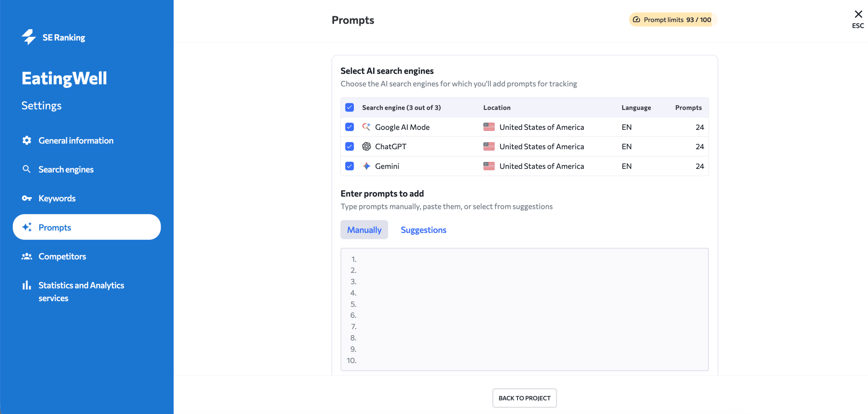Uncheck the Gemini search engine checkbox
Viewport: 868px width, 414px height.
tap(349, 166)
